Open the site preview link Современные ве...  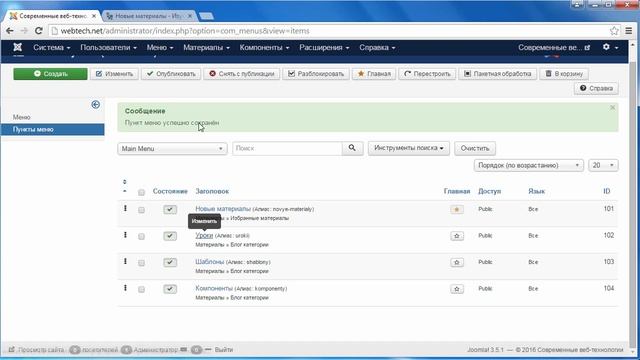554,47
